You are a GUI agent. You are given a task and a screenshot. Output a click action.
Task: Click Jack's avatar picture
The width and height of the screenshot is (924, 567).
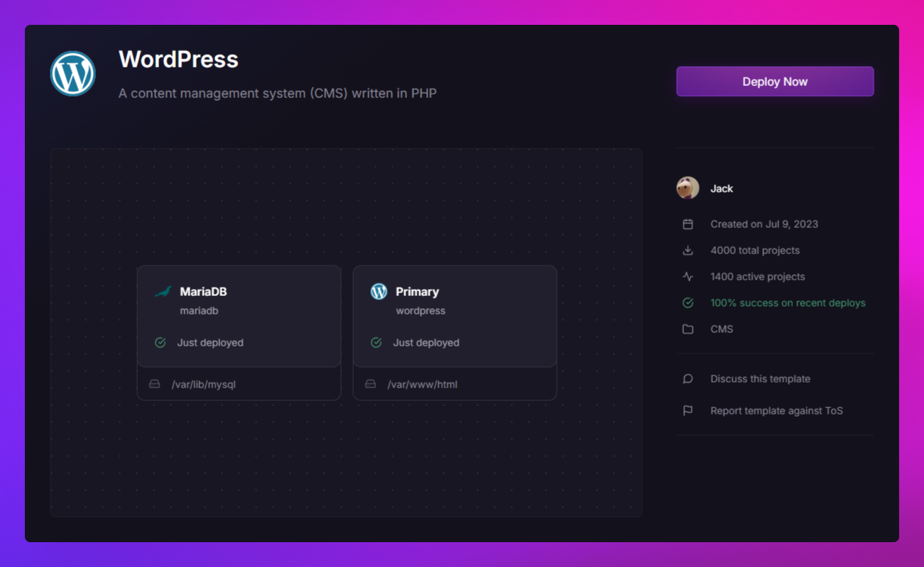tap(687, 188)
